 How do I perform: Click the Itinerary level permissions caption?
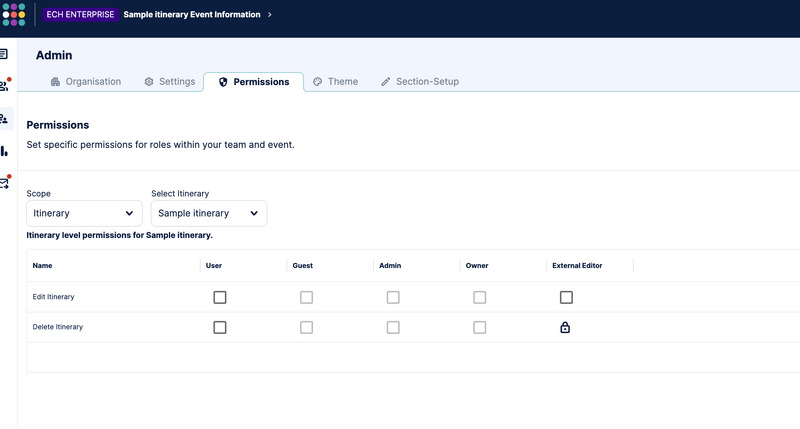(x=119, y=235)
